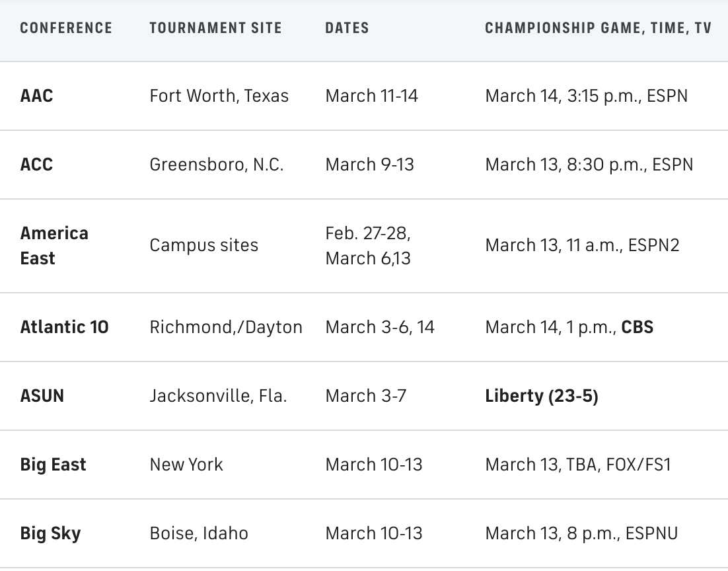Click the Atlantic 10 conference name
The width and height of the screenshot is (728, 571).
click(65, 327)
